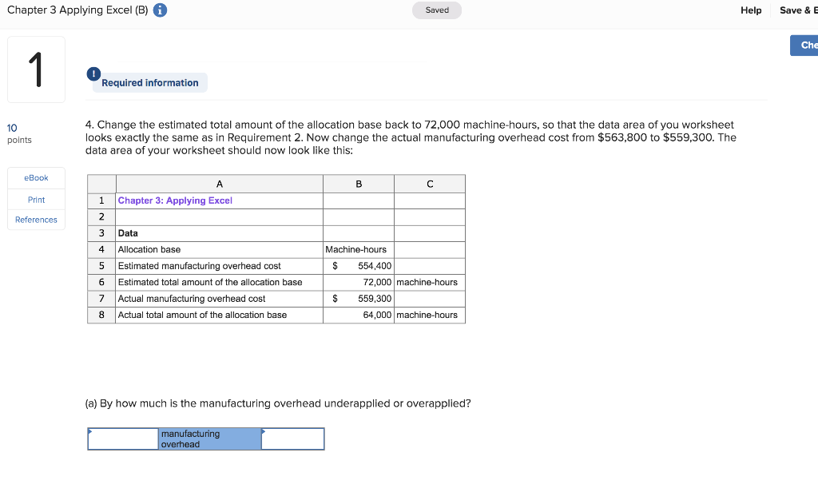Click the 'Estimated manufacturing overhead cost' cell
The height and width of the screenshot is (504, 818).
pyautogui.click(x=219, y=266)
